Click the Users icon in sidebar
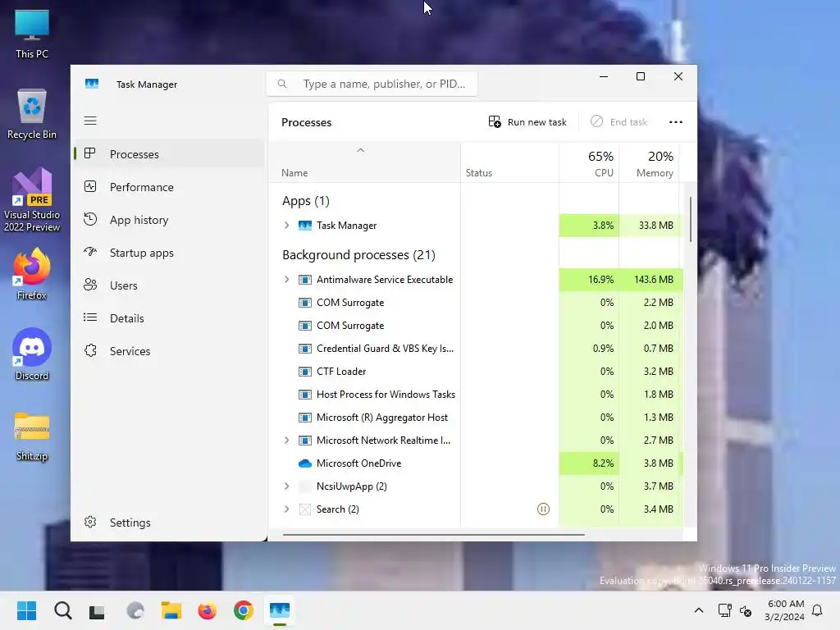 (90, 285)
